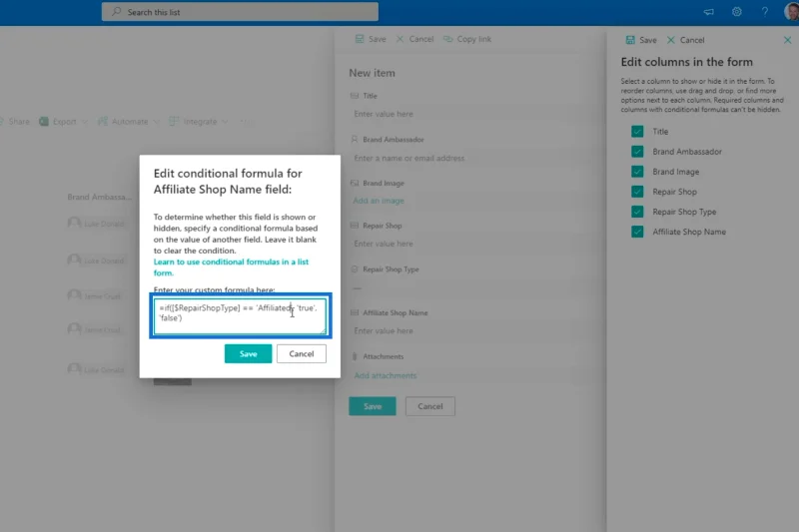Open the Learn to use conditional formulas link

pos(231,267)
